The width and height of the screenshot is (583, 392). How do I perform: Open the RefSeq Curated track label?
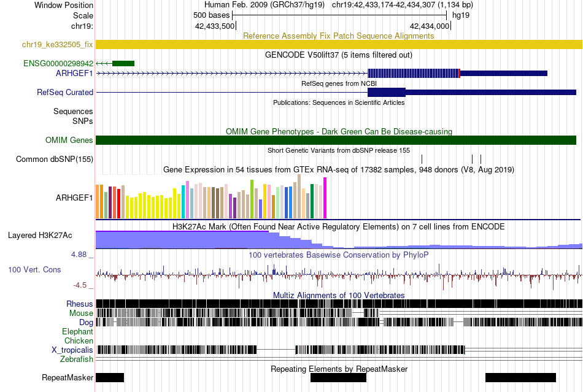(x=65, y=92)
